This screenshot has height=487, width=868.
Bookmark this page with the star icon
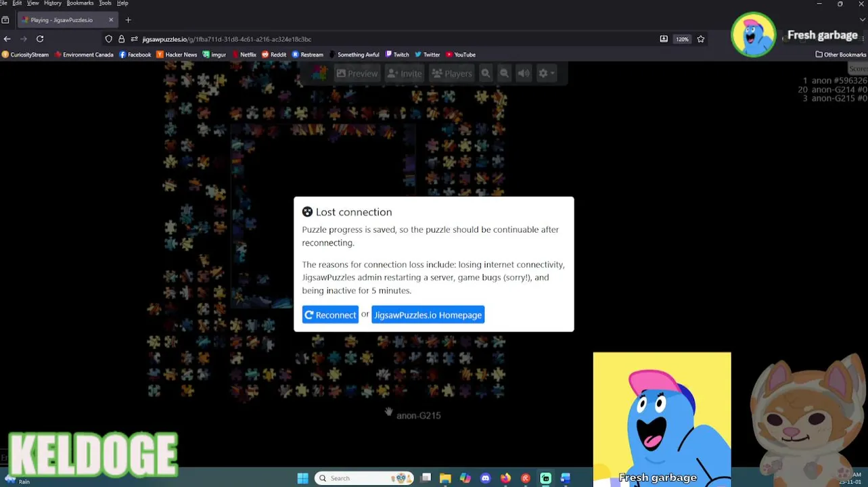(701, 39)
